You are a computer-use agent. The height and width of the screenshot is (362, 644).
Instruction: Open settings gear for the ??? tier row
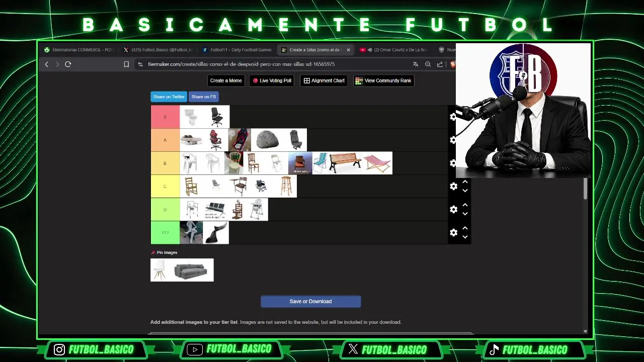(454, 232)
